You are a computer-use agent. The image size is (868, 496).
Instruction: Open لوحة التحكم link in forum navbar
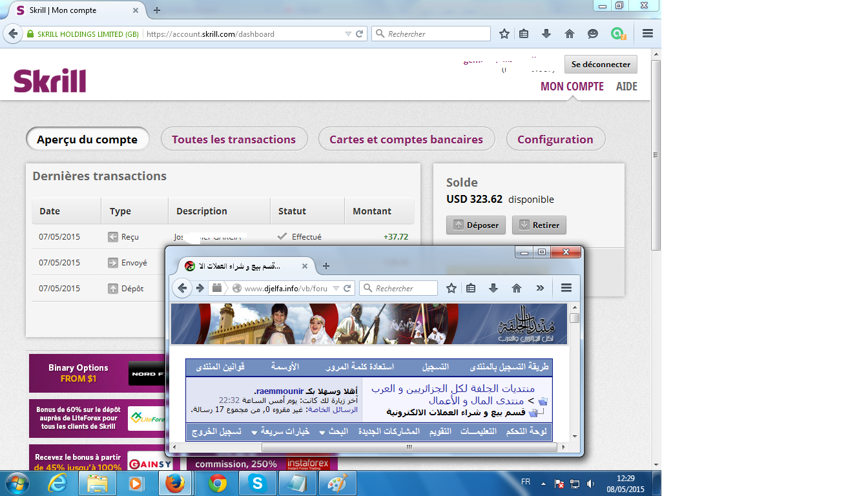pyautogui.click(x=526, y=431)
